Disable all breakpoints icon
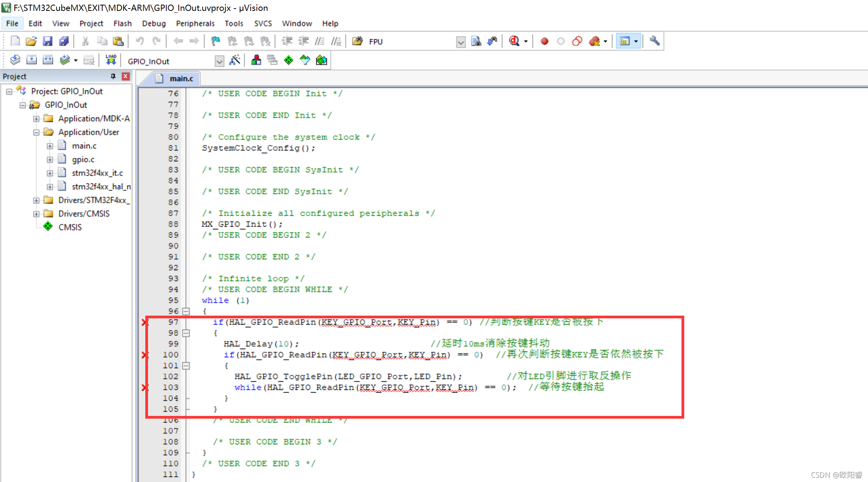The height and width of the screenshot is (482, 868). pos(577,41)
